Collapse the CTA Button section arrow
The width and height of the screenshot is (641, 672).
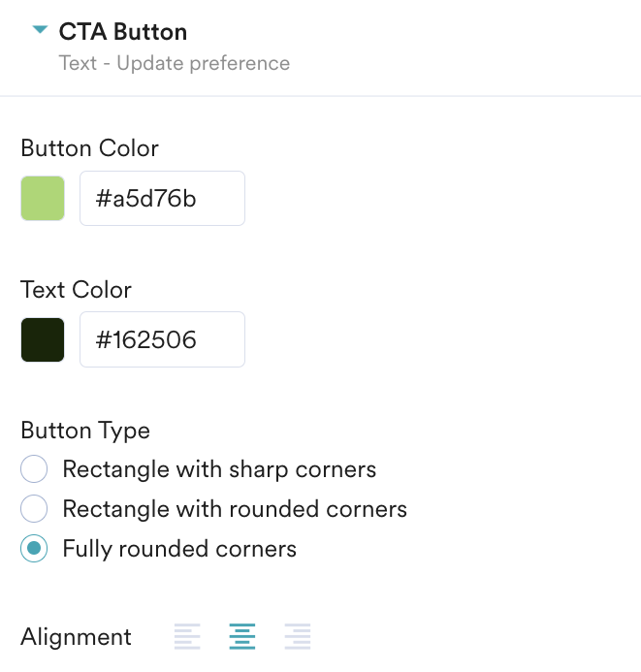[39, 31]
